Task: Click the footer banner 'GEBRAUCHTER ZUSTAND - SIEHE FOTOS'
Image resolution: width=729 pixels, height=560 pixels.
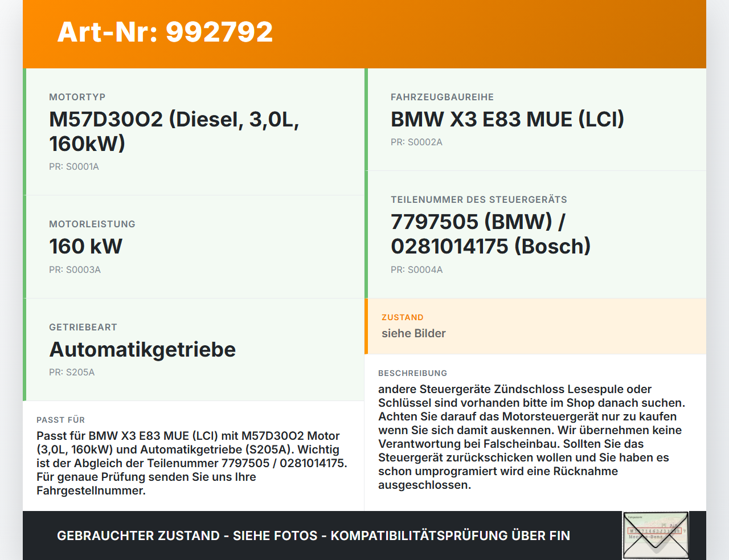Action: [x=313, y=536]
